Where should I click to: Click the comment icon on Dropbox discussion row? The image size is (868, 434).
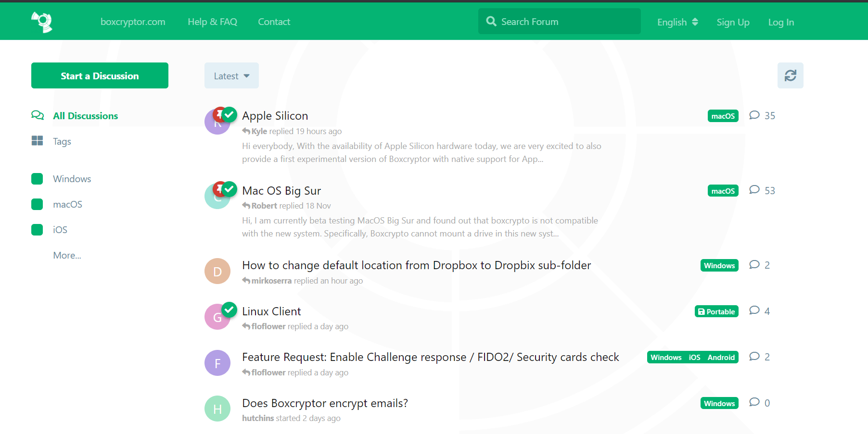coord(754,264)
